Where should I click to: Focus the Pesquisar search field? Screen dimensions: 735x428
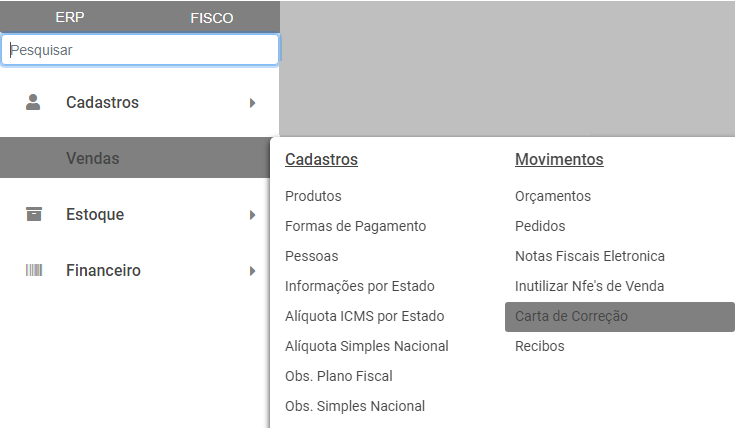coord(140,49)
